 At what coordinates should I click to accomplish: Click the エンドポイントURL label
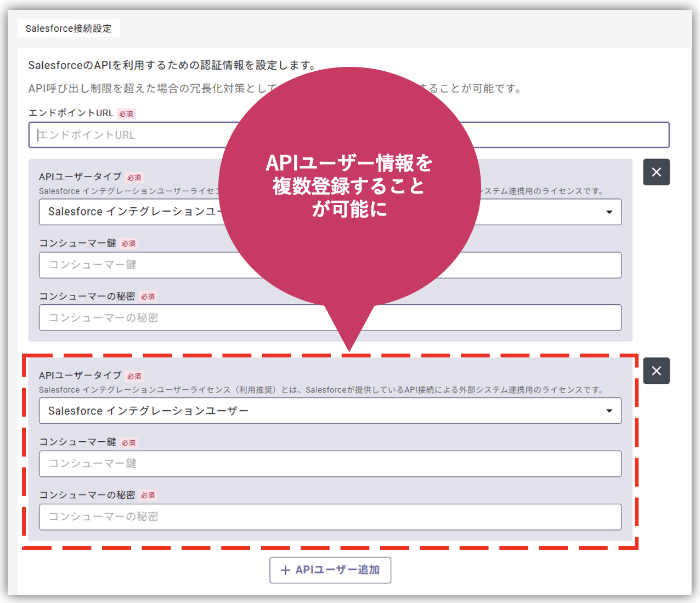pos(71,113)
